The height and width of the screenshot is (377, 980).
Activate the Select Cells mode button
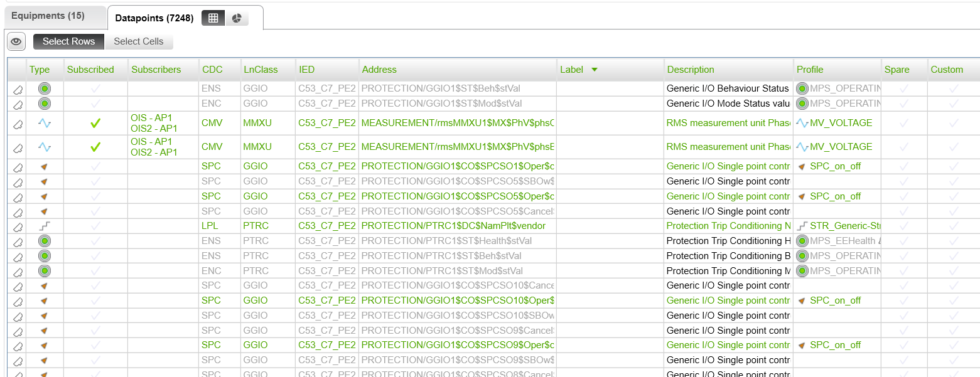[138, 41]
